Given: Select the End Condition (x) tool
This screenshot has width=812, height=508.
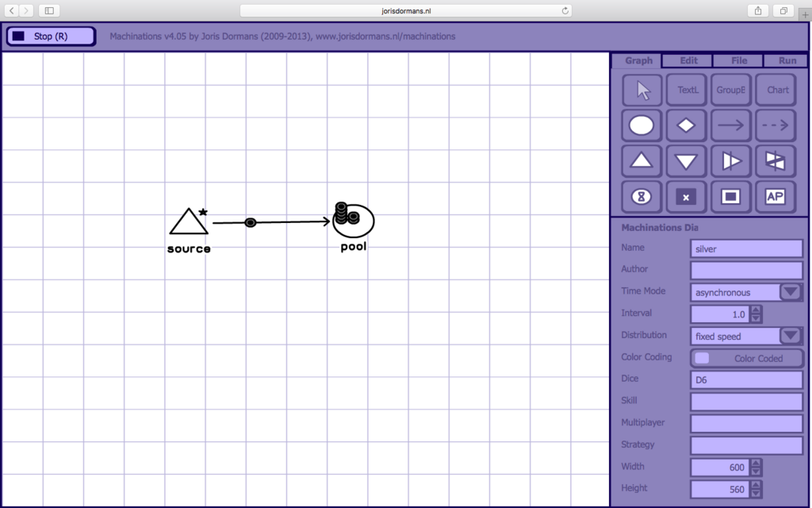Looking at the screenshot, I should tap(686, 197).
